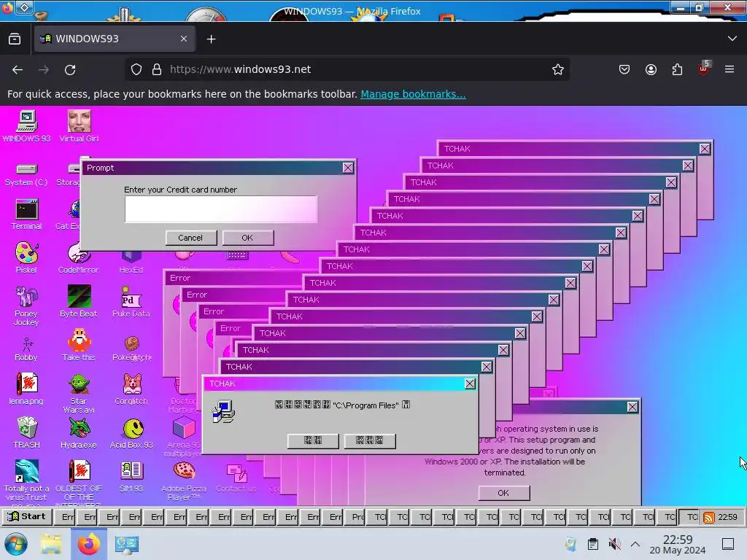Click OK in the Prompt dialog

pyautogui.click(x=247, y=238)
